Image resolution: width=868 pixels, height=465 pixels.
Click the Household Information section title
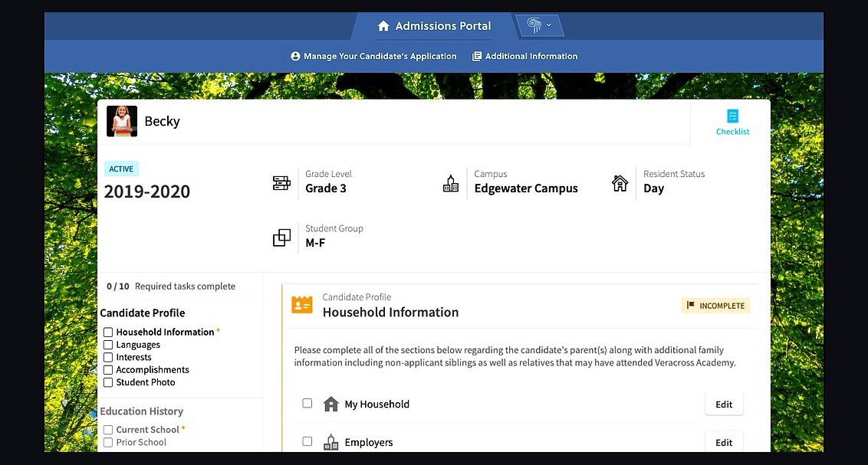(390, 313)
